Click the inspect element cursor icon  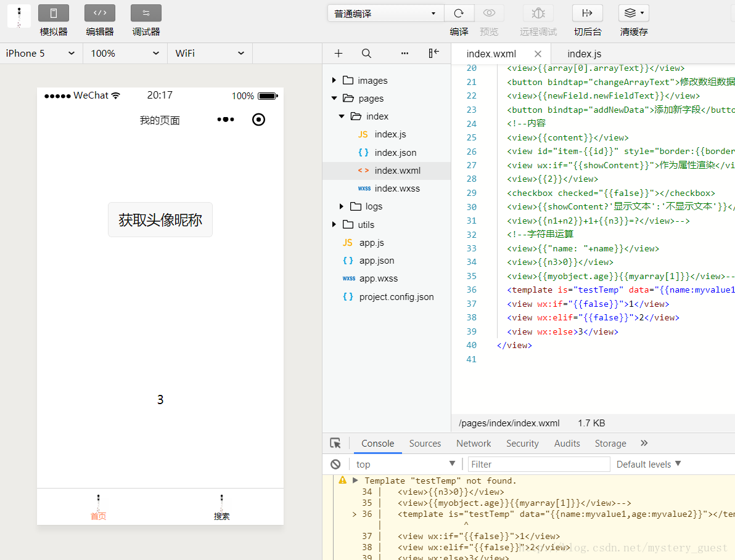(335, 444)
